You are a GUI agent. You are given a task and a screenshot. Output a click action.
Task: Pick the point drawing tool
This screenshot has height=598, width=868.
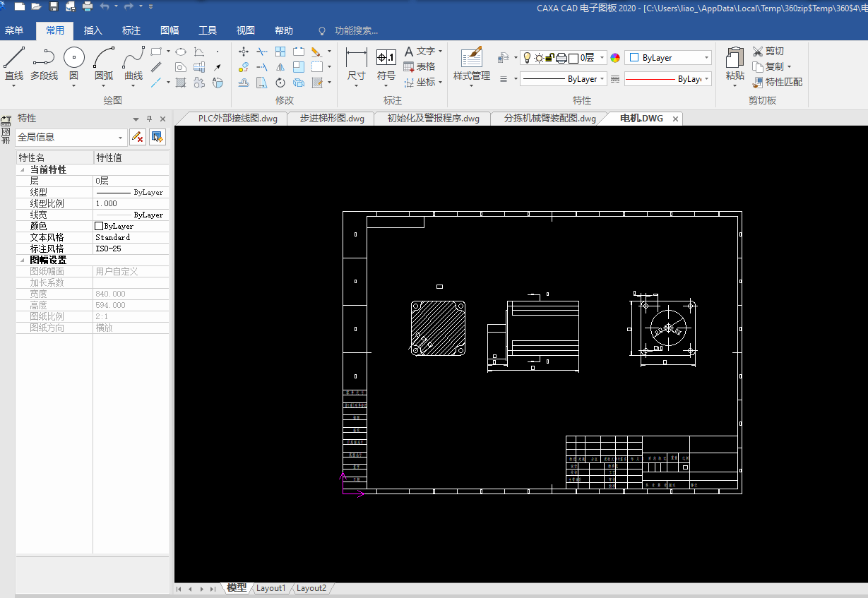pos(218,52)
